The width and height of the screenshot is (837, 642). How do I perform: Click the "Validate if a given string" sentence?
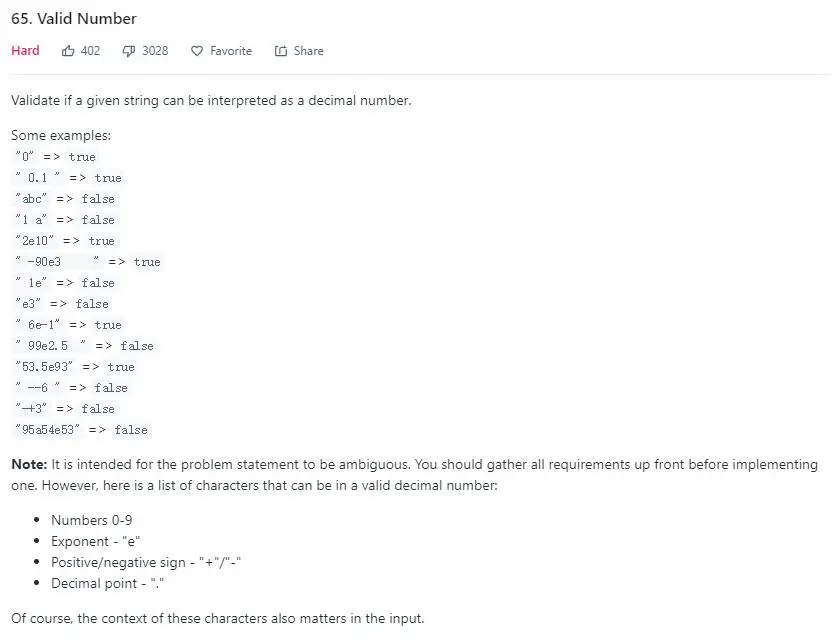point(211,100)
